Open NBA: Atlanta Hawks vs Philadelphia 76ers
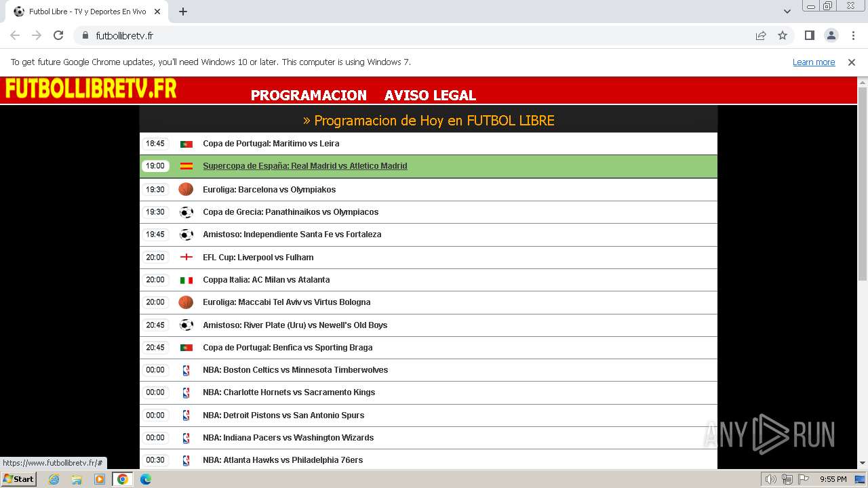The width and height of the screenshot is (868, 488). [x=283, y=460]
